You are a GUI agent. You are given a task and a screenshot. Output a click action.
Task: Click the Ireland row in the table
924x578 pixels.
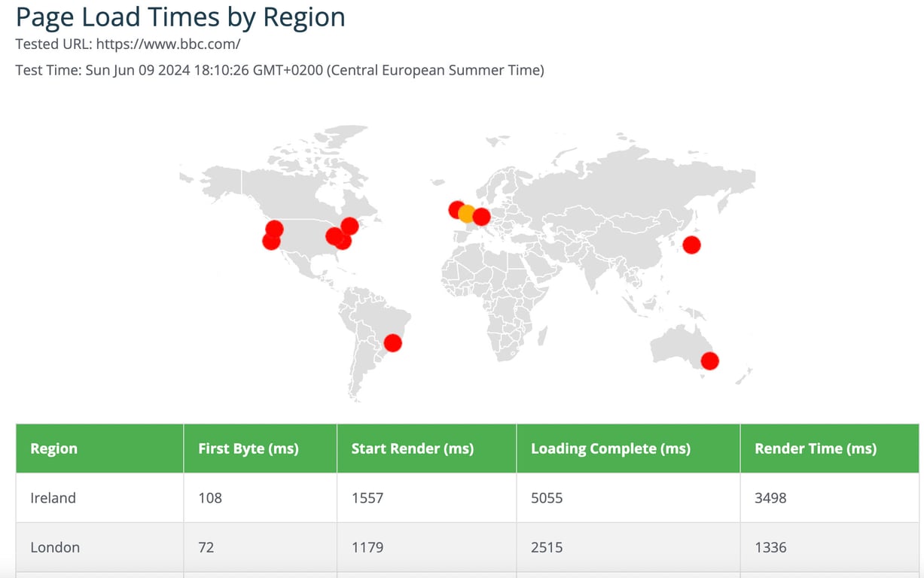pos(467,497)
